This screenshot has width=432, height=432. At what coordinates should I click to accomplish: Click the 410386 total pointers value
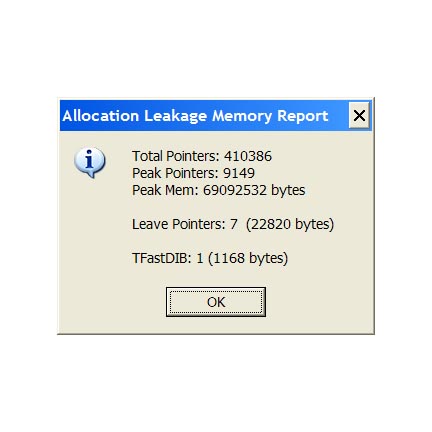point(248,156)
